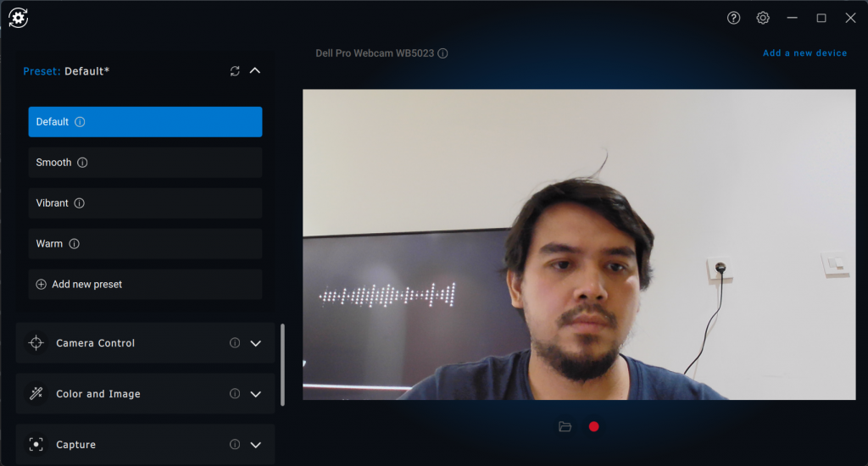Close the application window
The width and height of the screenshot is (868, 466).
[x=851, y=18]
